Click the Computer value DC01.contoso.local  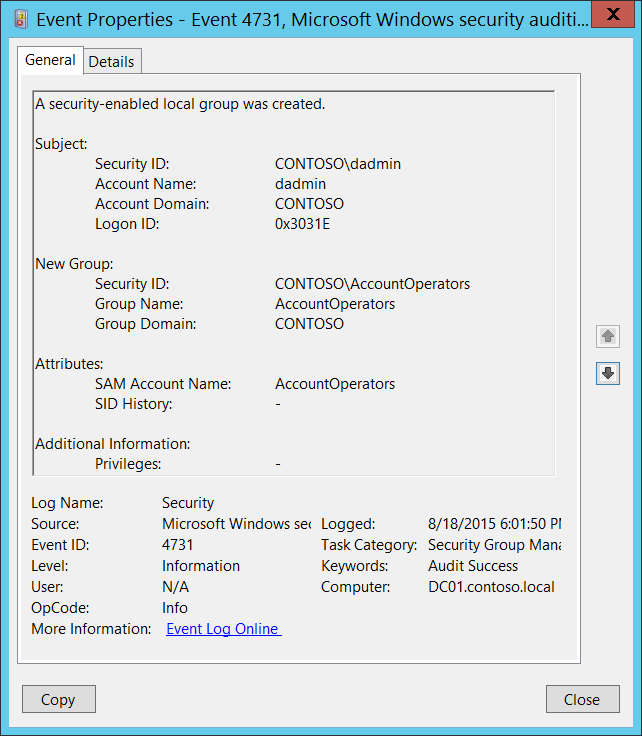[490, 587]
